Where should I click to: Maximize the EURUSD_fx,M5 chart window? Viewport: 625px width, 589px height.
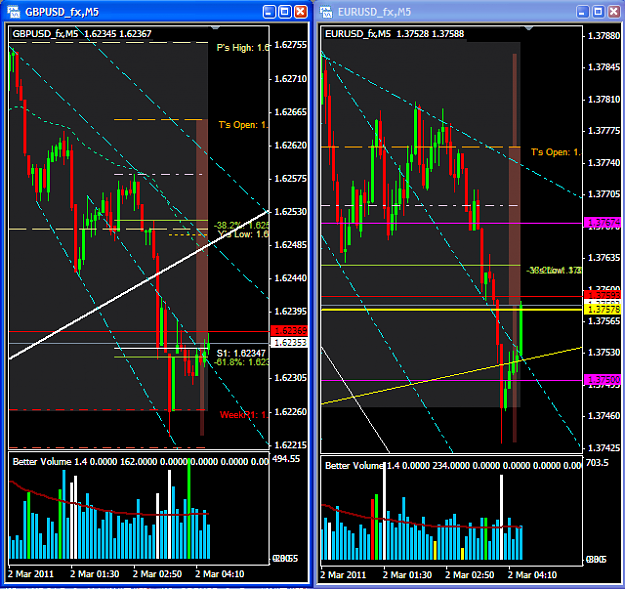point(598,12)
